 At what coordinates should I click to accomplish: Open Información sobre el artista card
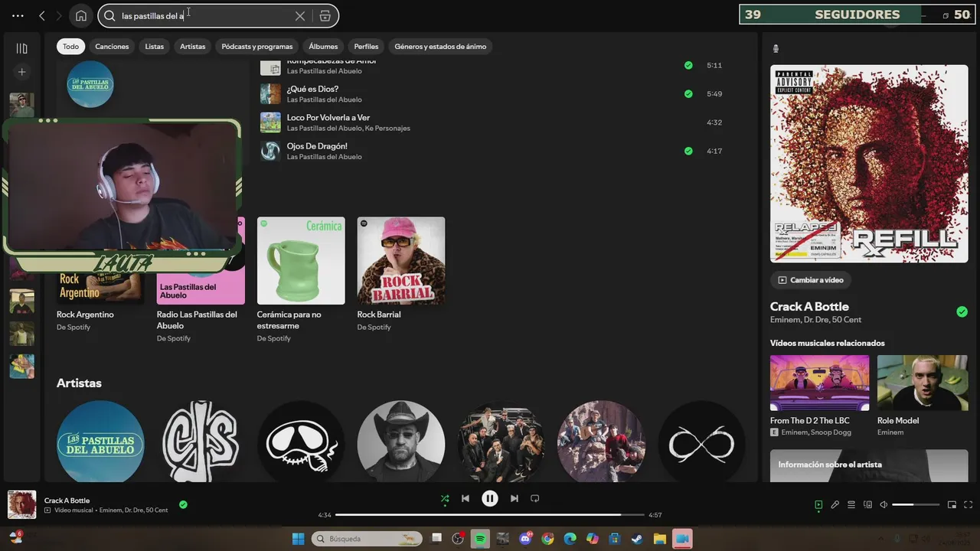869,465
